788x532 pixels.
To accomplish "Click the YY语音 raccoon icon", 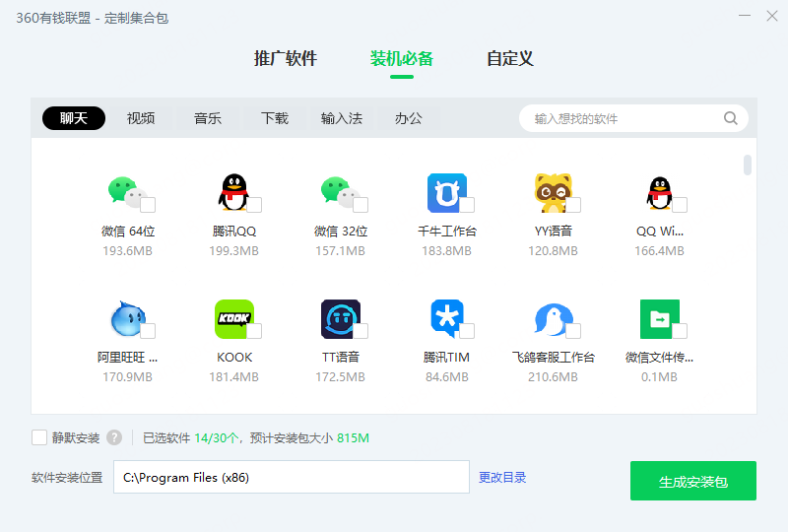I will coord(553,192).
